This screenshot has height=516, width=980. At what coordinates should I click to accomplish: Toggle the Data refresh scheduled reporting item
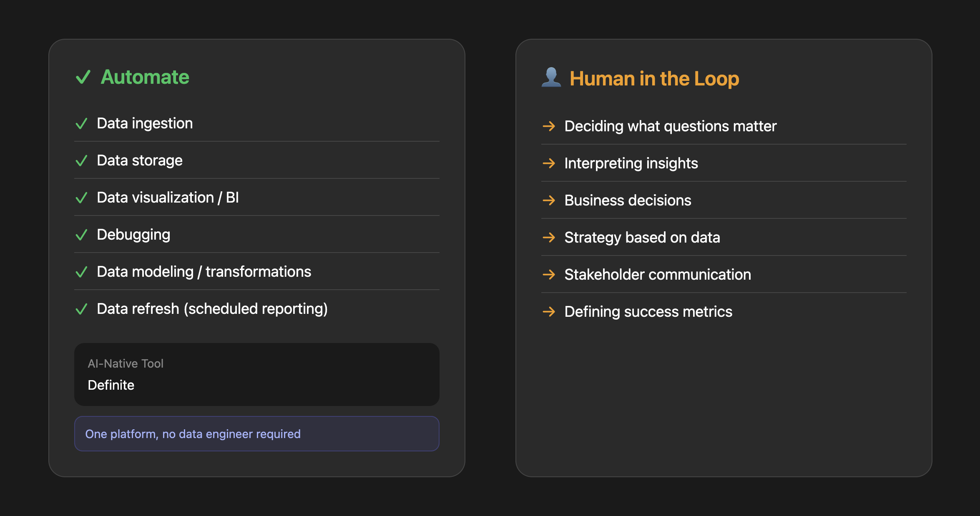[82, 308]
